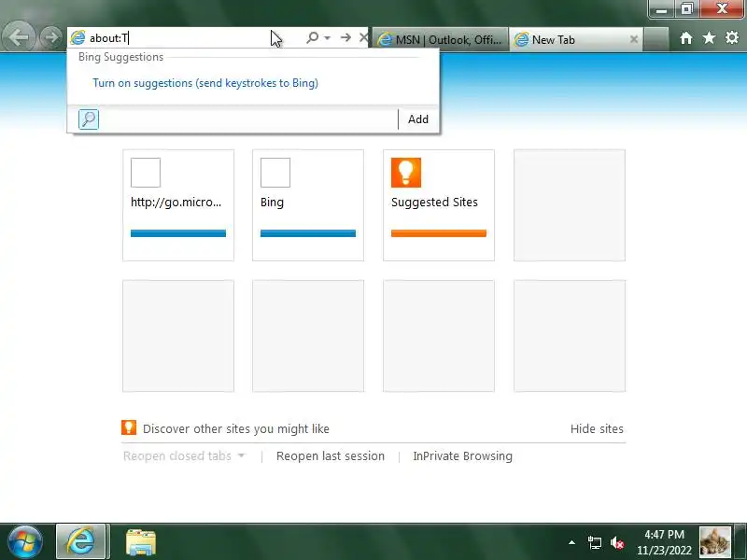
Task: Open the Bing site tile
Action: [308, 205]
